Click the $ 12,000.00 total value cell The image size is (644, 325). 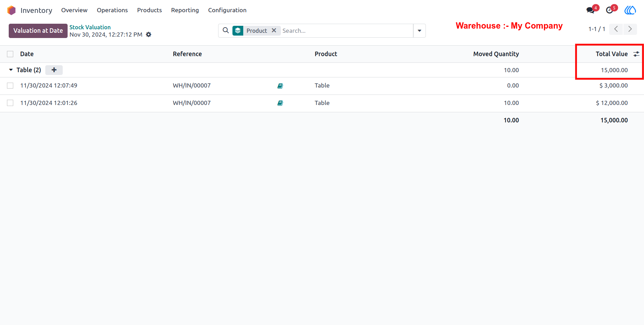tap(612, 103)
